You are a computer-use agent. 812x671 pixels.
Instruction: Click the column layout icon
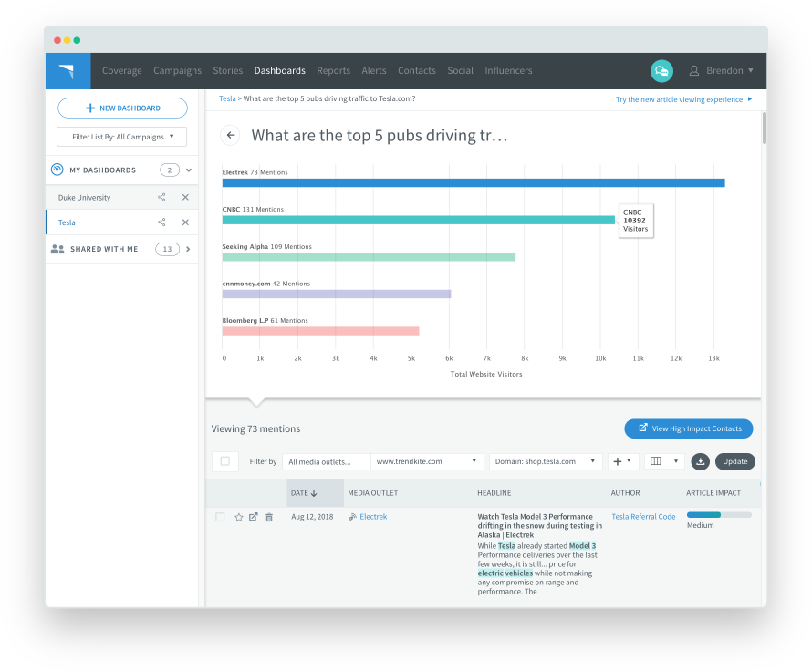click(x=656, y=461)
